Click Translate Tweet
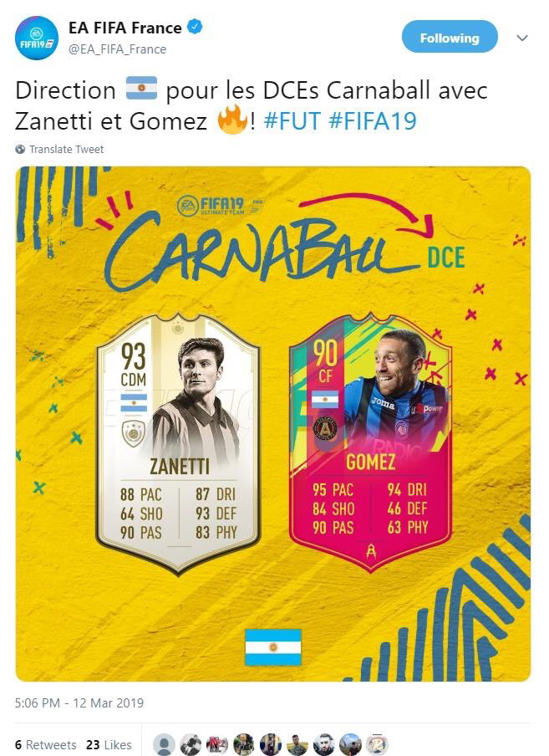This screenshot has height=756, width=549. pos(67,150)
